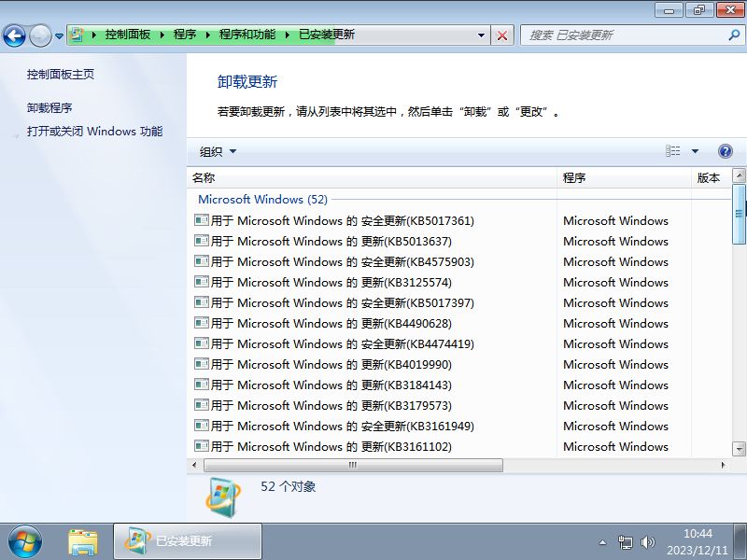747x560 pixels.
Task: Open the address bar history dropdown arrow
Action: click(479, 35)
